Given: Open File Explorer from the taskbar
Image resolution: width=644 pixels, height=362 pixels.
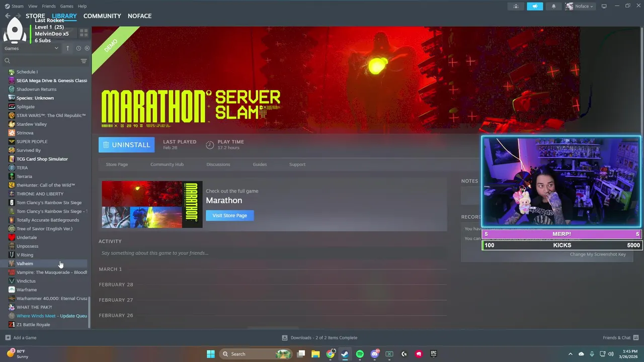Looking at the screenshot, I should [315, 354].
